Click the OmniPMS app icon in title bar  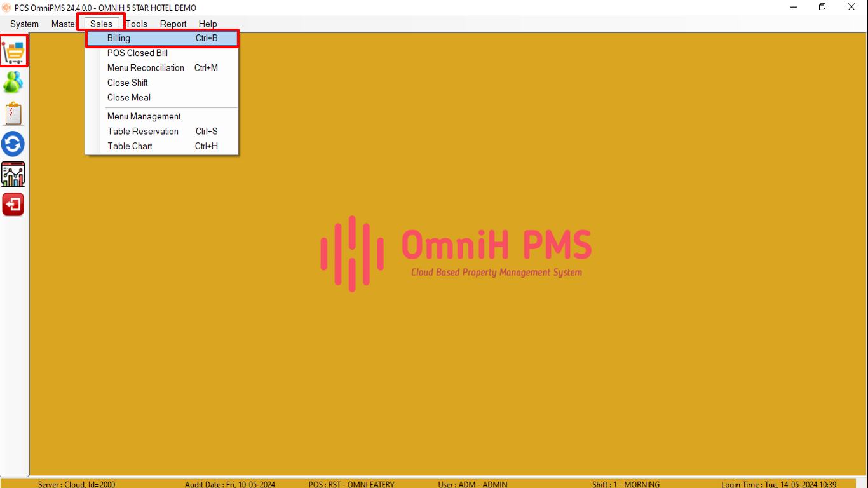click(6, 8)
